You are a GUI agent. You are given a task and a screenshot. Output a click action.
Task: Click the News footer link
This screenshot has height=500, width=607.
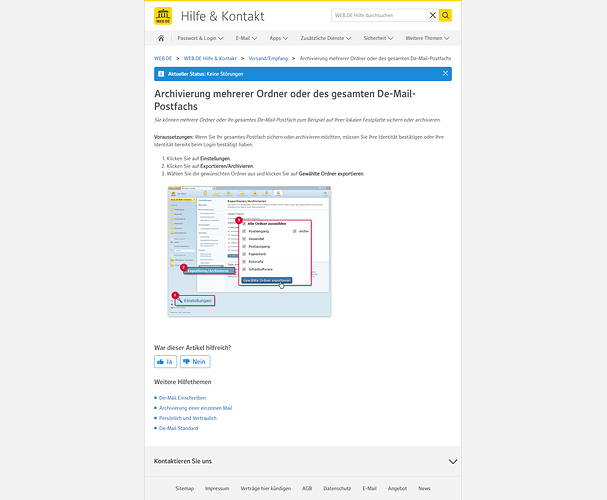pyautogui.click(x=424, y=488)
